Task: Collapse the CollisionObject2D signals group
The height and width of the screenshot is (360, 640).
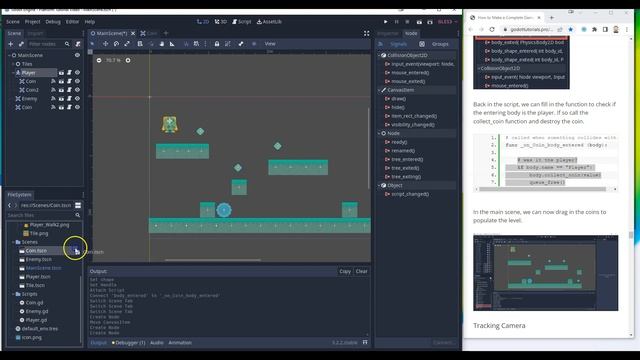Action: (379, 55)
